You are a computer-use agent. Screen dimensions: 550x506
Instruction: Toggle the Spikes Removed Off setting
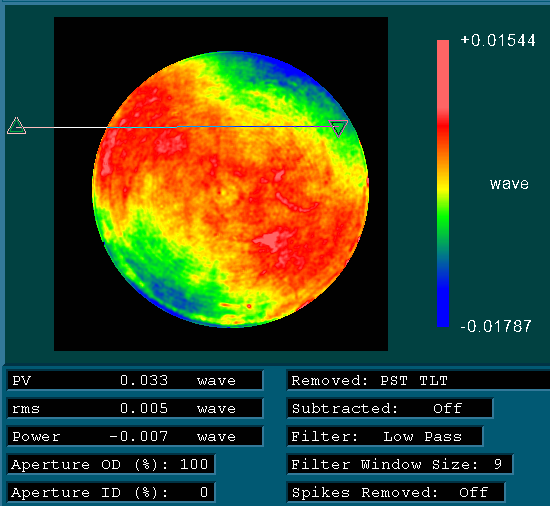pyautogui.click(x=396, y=492)
